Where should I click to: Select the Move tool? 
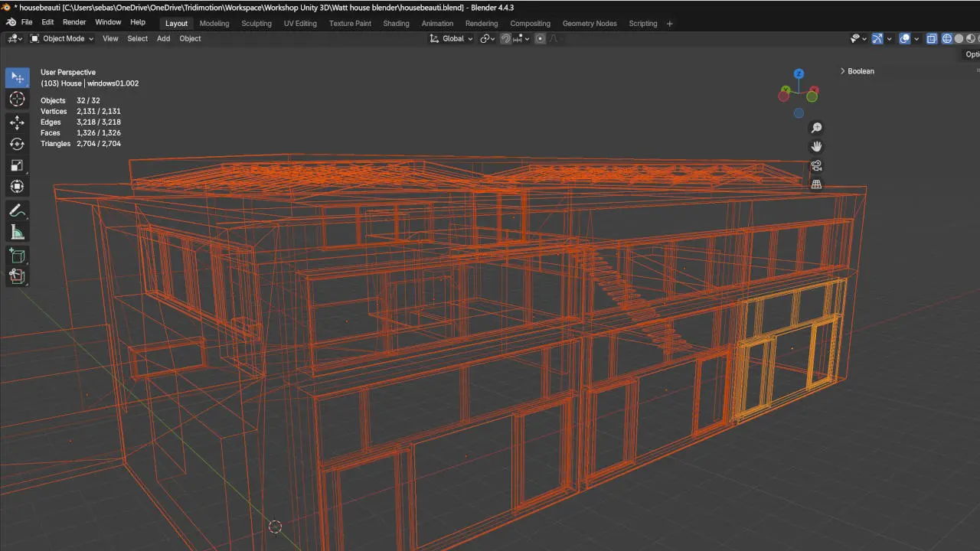(x=17, y=122)
